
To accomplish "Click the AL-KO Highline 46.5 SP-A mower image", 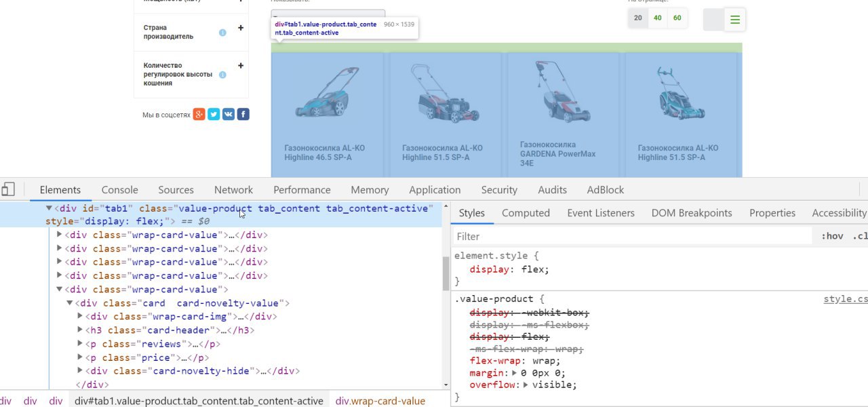I will 327,93.
